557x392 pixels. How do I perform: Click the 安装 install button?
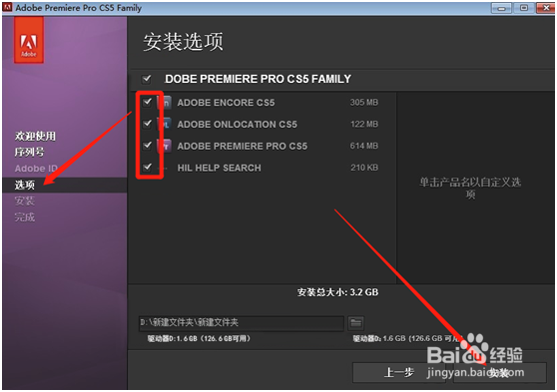point(500,372)
